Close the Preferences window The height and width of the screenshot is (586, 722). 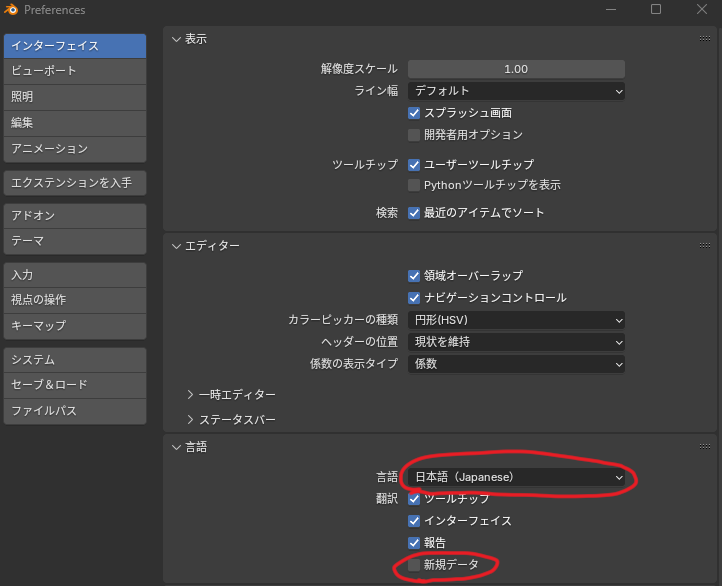pyautogui.click(x=702, y=9)
